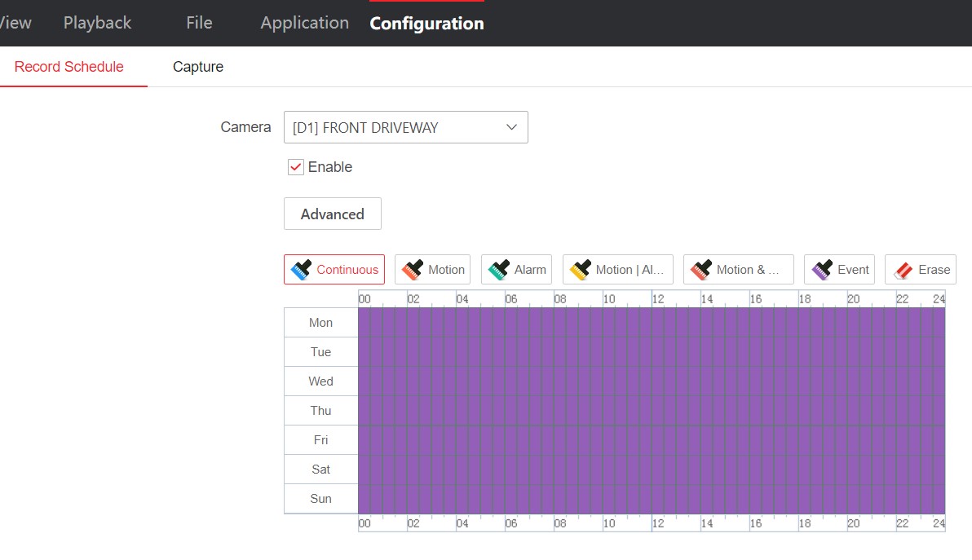This screenshot has height=560, width=972.
Task: Pick the Motion & Alarm recording brush
Action: tap(738, 269)
